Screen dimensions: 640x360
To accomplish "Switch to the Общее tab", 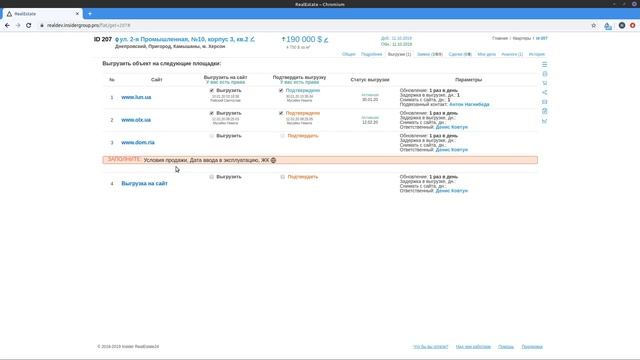I will (x=349, y=54).
